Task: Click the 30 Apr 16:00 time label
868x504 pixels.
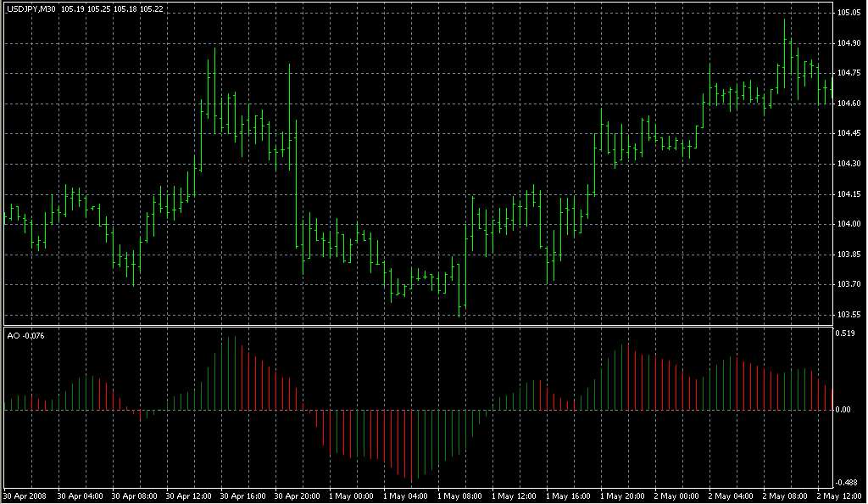Action: pos(242,496)
